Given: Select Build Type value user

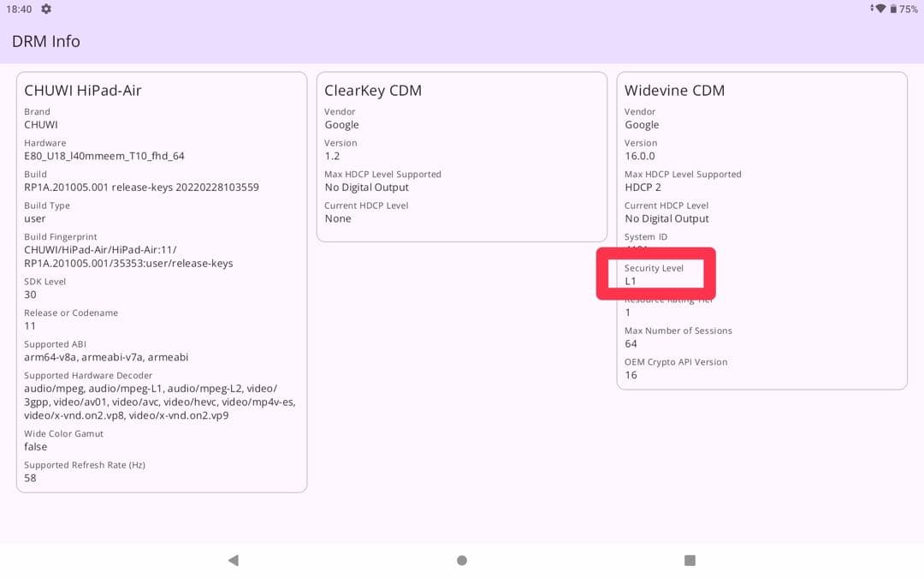Looking at the screenshot, I should (x=35, y=218).
